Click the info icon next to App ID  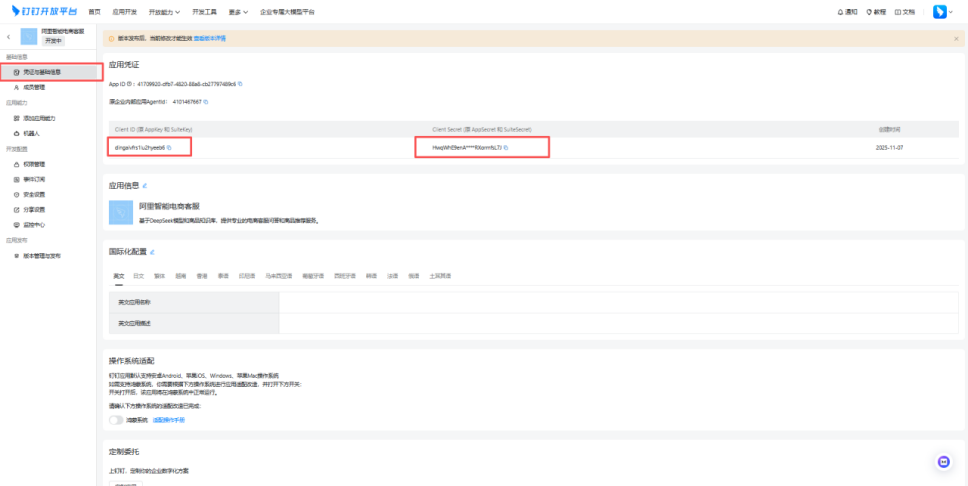click(131, 84)
